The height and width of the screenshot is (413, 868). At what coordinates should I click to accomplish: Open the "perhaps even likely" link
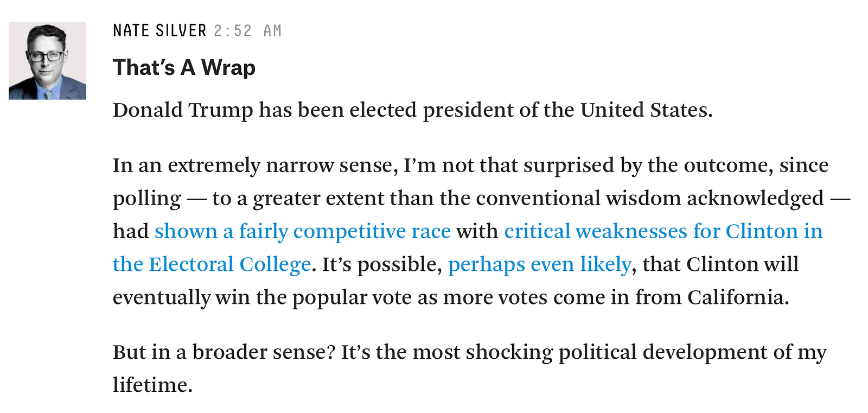539,264
